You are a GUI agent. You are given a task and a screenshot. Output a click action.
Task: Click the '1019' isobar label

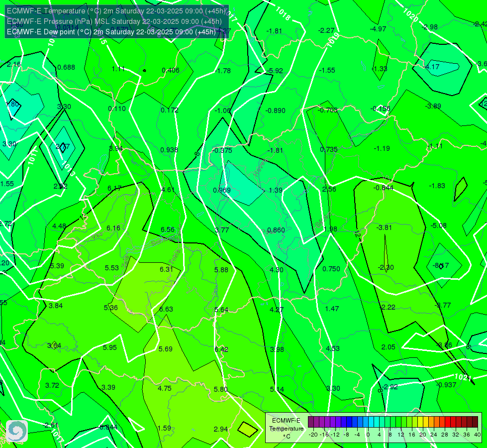coord(333,40)
